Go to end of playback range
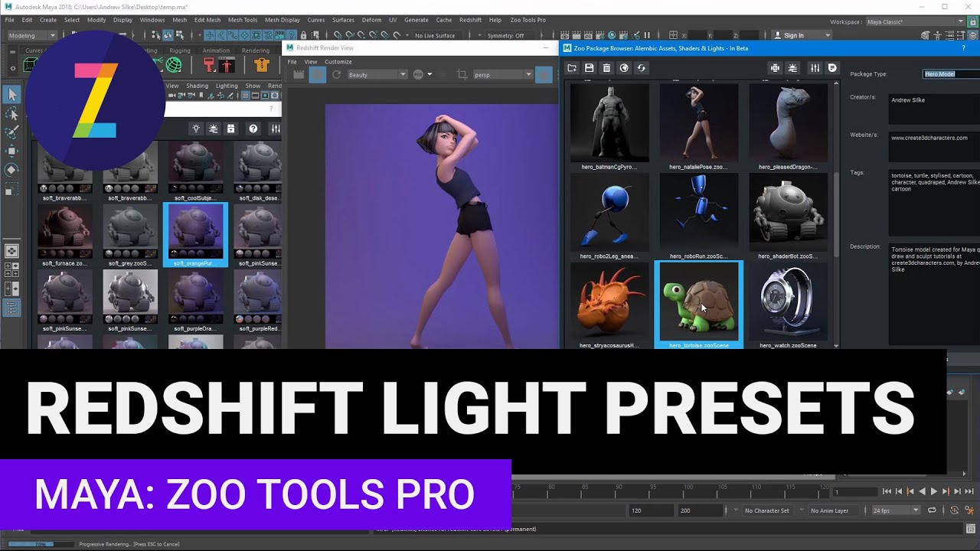The height and width of the screenshot is (551, 980). pos(969,491)
